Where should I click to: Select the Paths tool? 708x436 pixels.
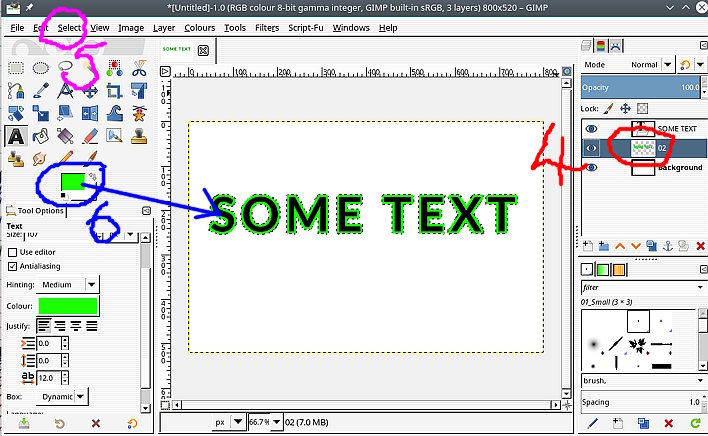coord(16,91)
